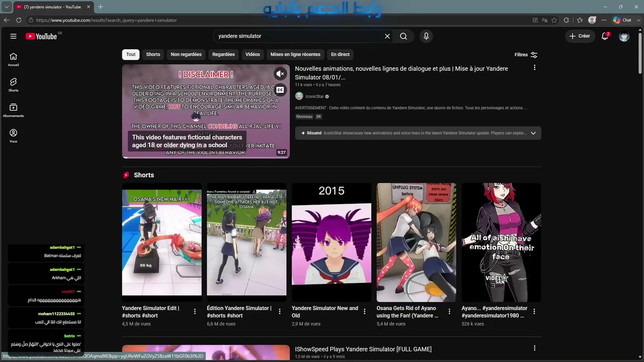Visit the IconicStar channel name link

314,97
